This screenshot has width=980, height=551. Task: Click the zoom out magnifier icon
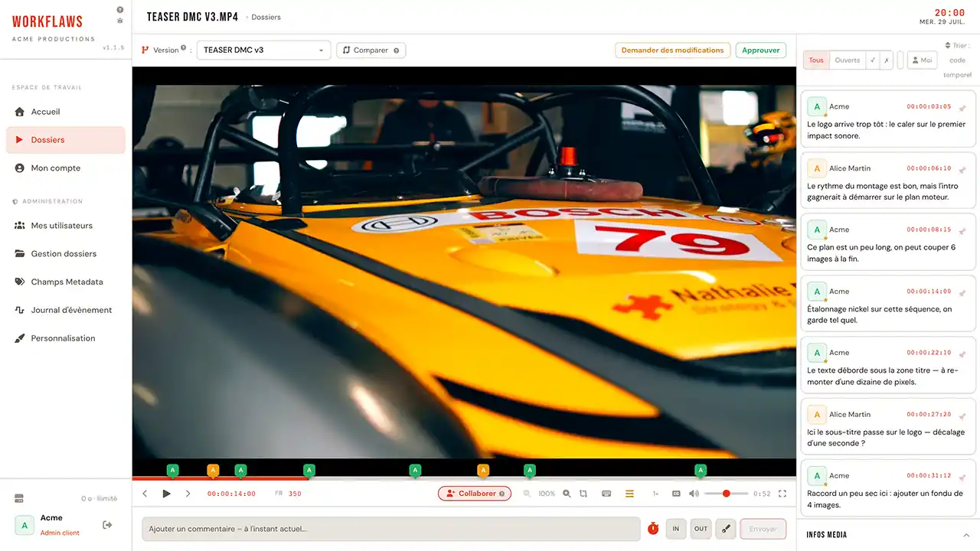click(527, 494)
